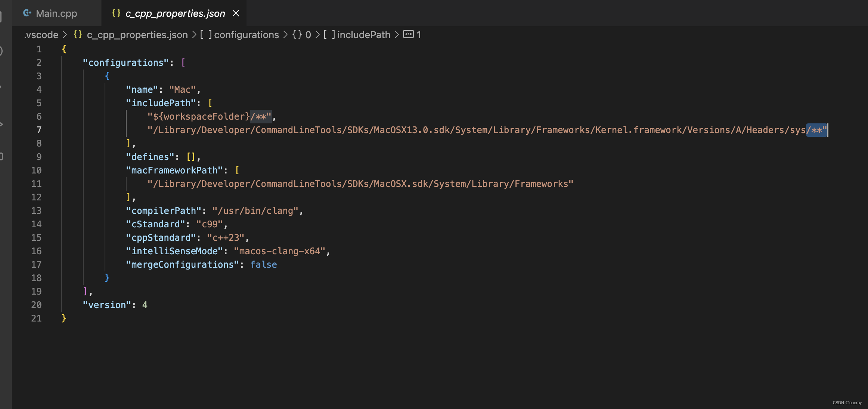The image size is (868, 409).
Task: Close the c_cpp_properties.json tab
Action: click(x=236, y=13)
